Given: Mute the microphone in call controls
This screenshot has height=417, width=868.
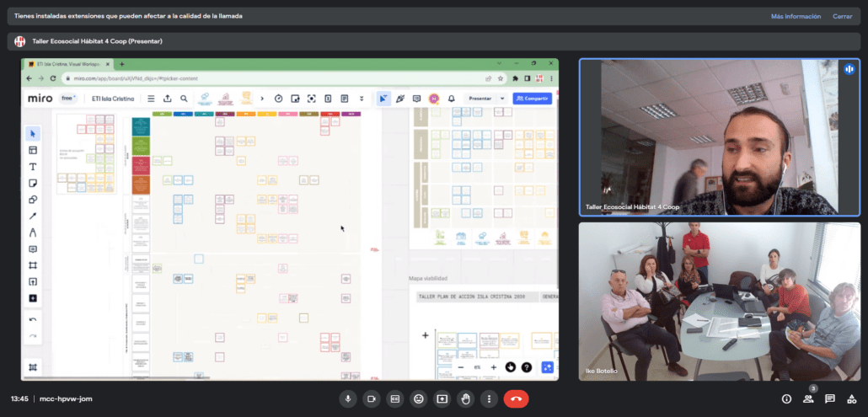Looking at the screenshot, I should click(347, 398).
